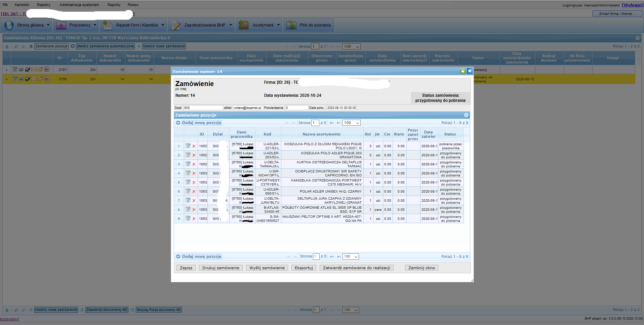Expand row 3766 details arrow
The image size is (644, 325).
pos(6,79)
